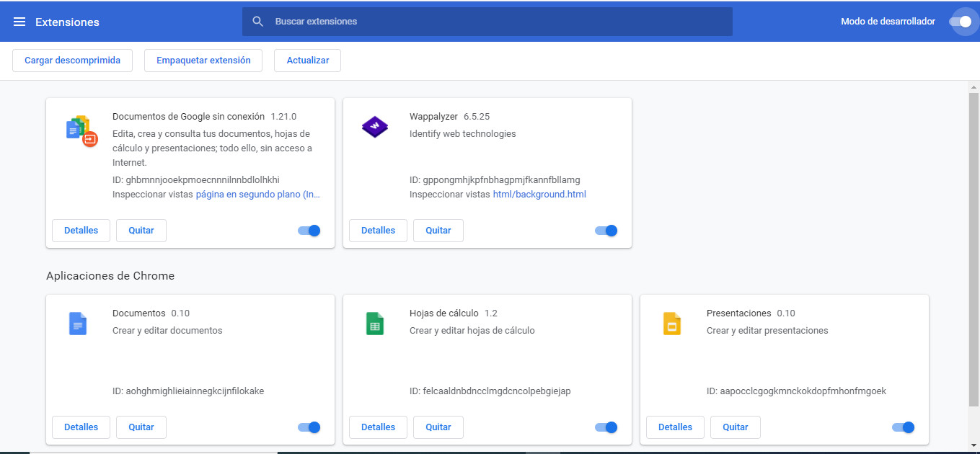
Task: Click the Crear y editar hojas de cálculo description
Action: point(472,331)
